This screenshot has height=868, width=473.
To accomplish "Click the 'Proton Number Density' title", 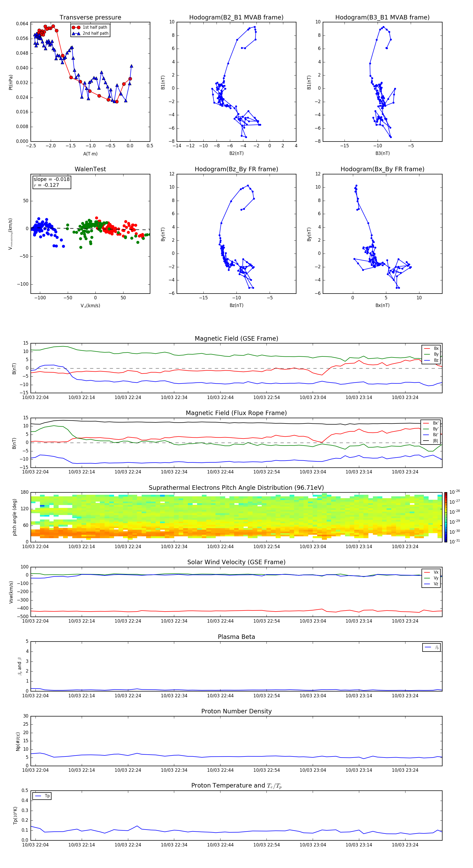I will click(236, 711).
